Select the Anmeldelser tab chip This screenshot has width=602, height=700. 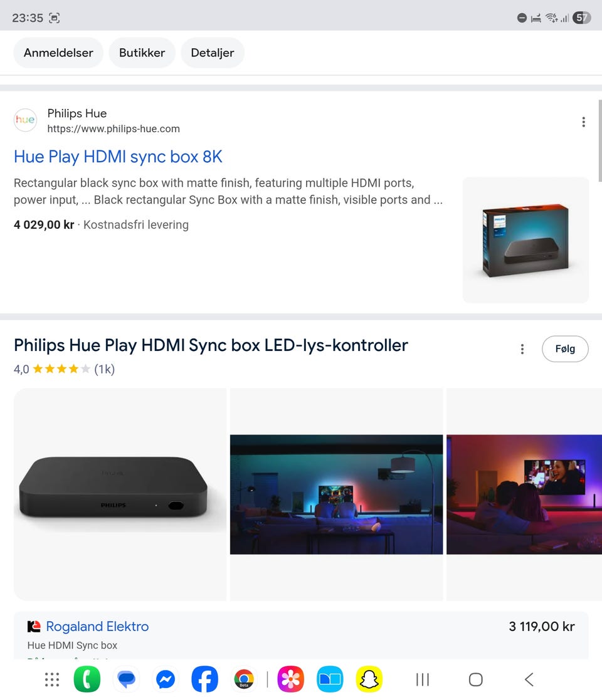click(x=58, y=53)
